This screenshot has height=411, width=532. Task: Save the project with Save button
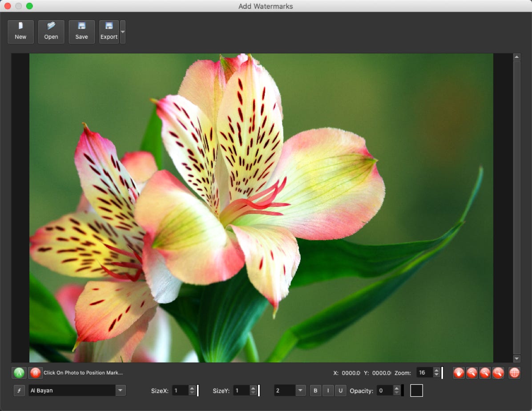coord(82,32)
